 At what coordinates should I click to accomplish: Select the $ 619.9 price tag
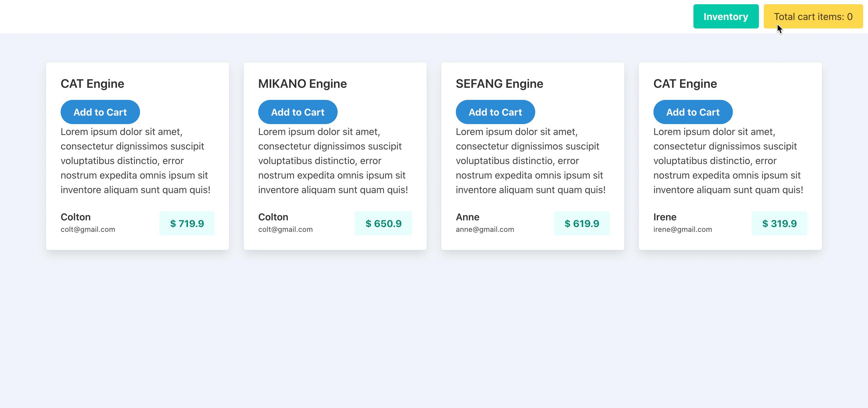tap(582, 224)
